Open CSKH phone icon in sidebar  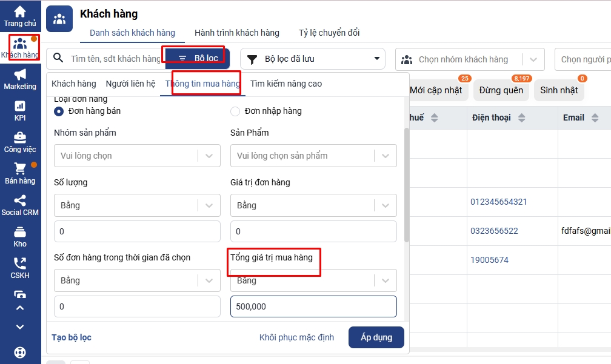pyautogui.click(x=20, y=264)
